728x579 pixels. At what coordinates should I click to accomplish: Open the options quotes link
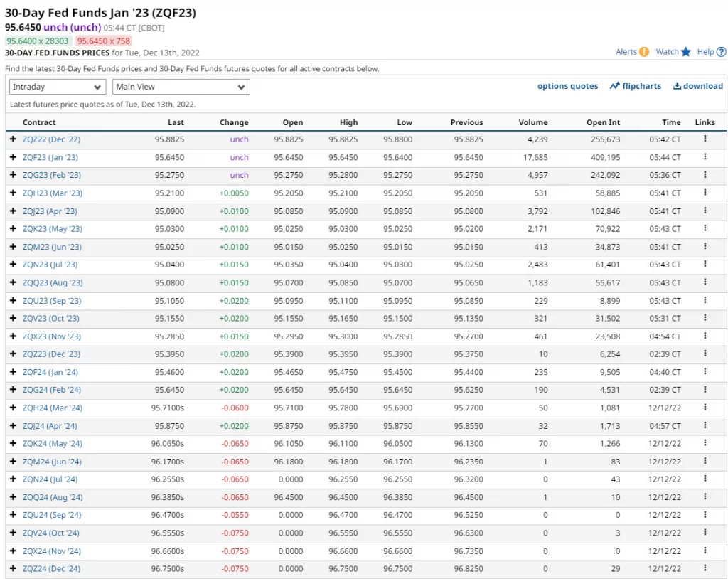pyautogui.click(x=568, y=86)
